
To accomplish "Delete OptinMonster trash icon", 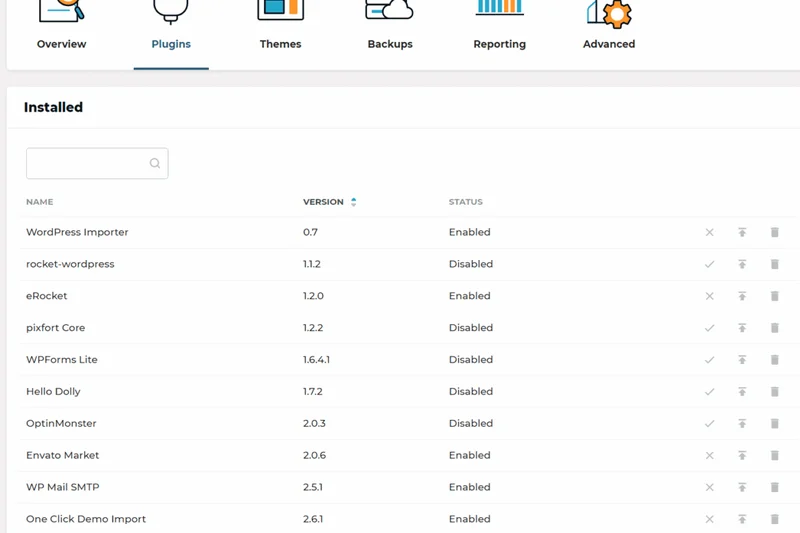I will click(x=774, y=424).
